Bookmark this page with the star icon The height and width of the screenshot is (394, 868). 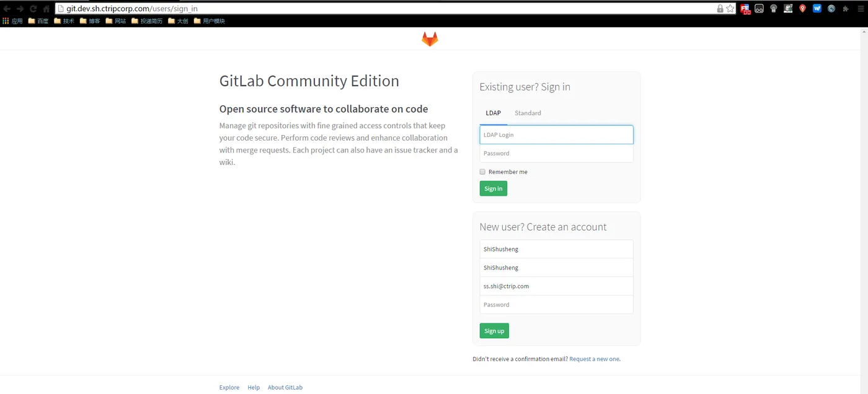730,9
